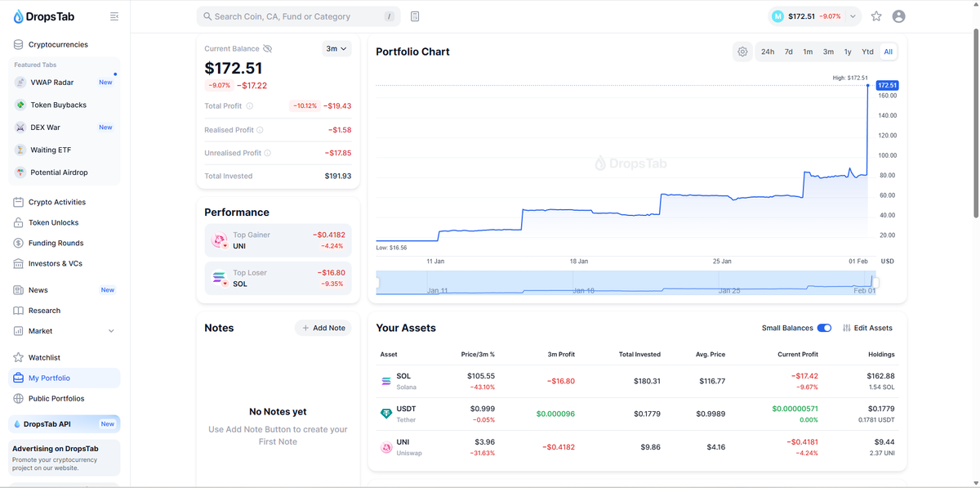Click the VWAP Radar icon

point(20,83)
